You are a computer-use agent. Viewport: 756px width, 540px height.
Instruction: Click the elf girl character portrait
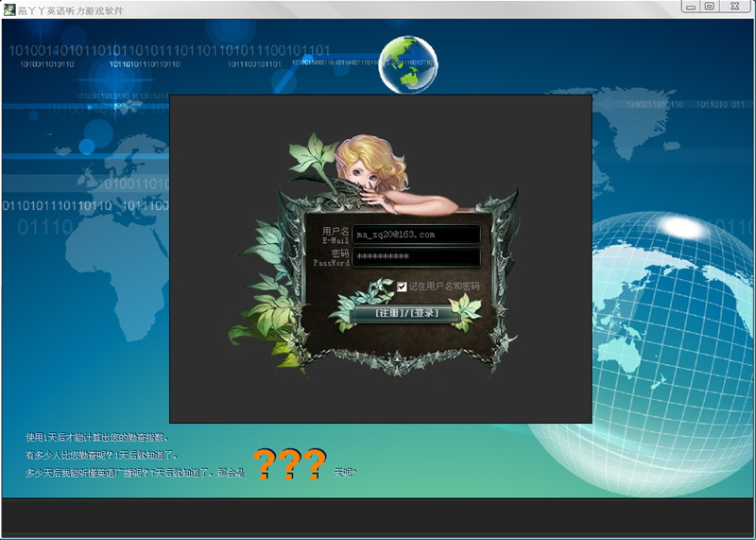pos(376,168)
